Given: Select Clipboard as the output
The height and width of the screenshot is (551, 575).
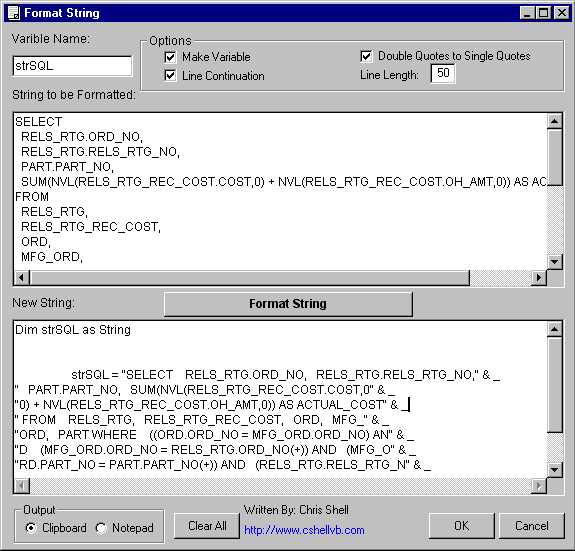Looking at the screenshot, I should click(x=31, y=528).
